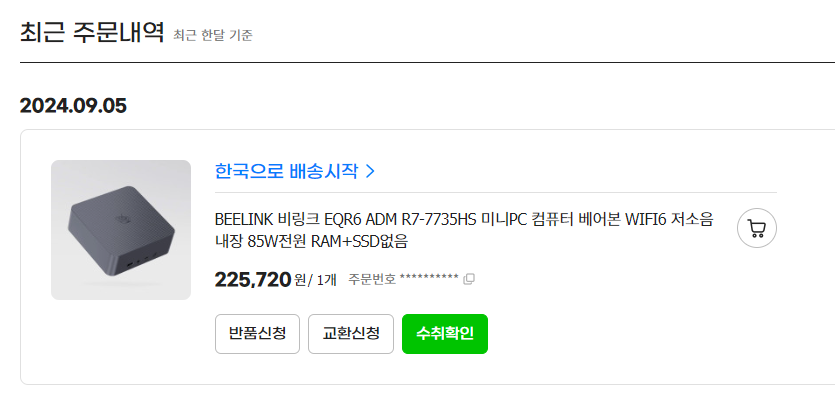Confirm receipt with the green 수취확인 button
This screenshot has width=835, height=411.
click(x=445, y=334)
